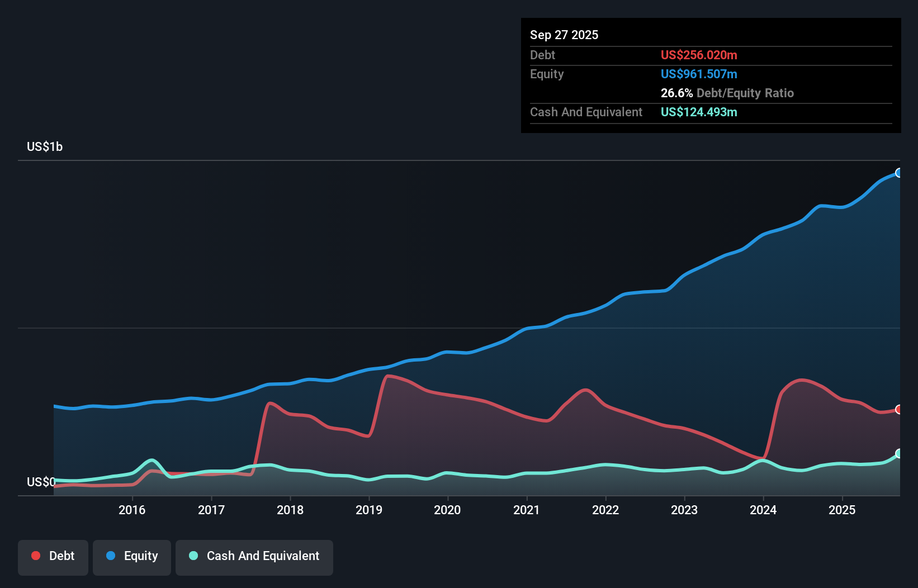Select the 2025 axis label
918x588 pixels.
[843, 510]
